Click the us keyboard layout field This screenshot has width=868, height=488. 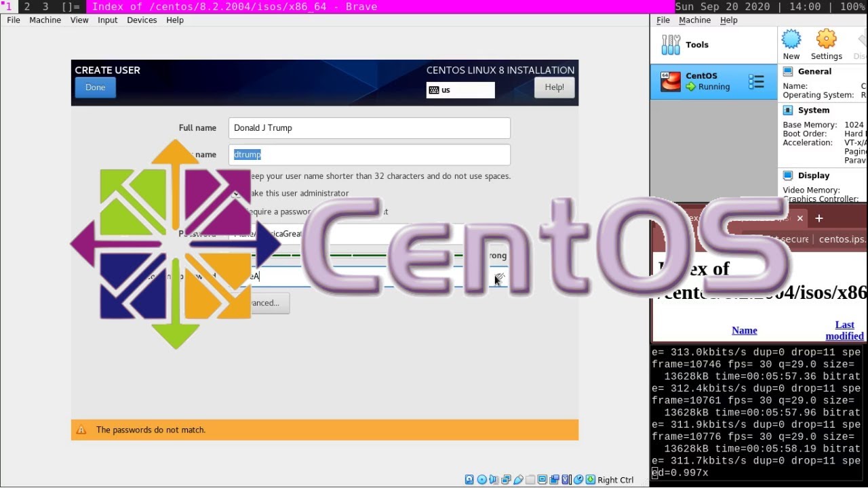[x=460, y=90]
